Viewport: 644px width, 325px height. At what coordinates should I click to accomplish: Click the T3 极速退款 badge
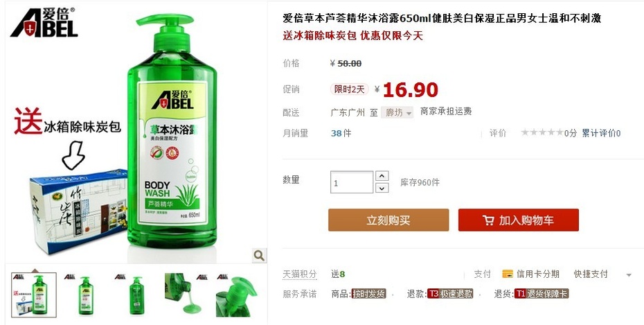(450, 294)
